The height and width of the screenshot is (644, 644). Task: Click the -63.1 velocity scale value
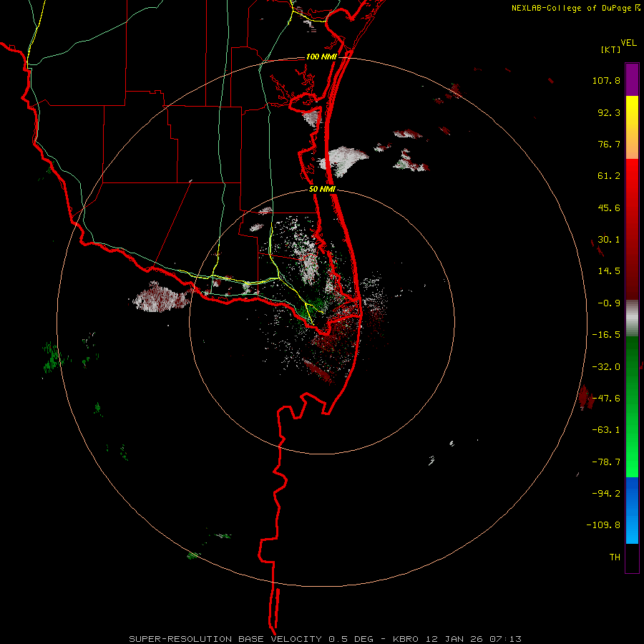point(606,430)
